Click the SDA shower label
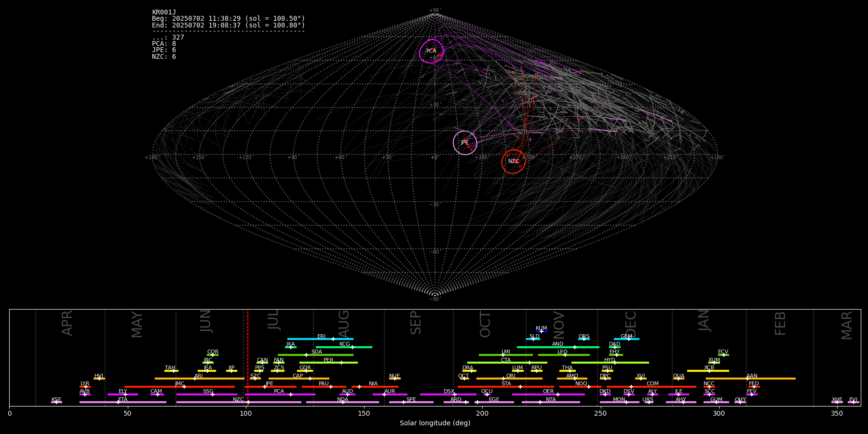Screen dimensions: 868x434 point(317,352)
